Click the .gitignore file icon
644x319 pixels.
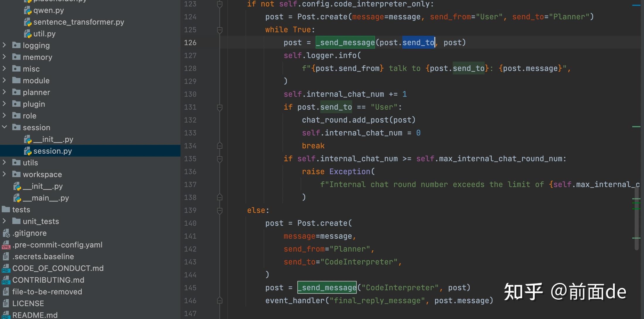6,233
